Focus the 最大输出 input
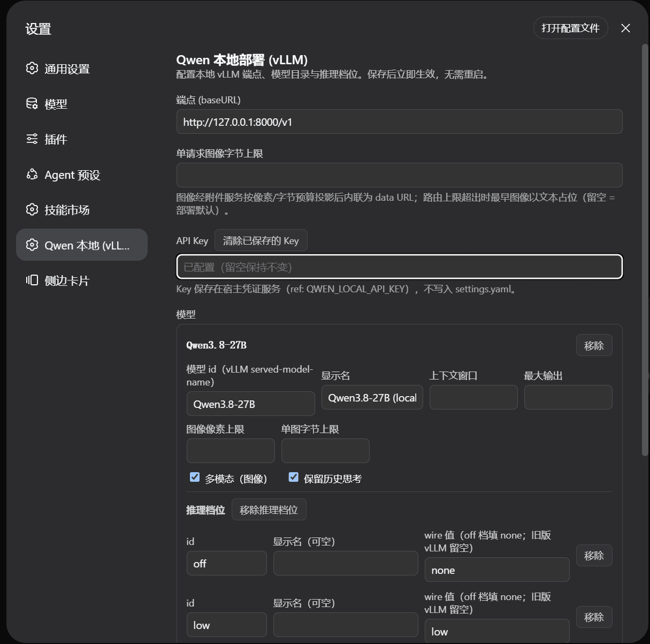The height and width of the screenshot is (644, 650). coord(568,397)
